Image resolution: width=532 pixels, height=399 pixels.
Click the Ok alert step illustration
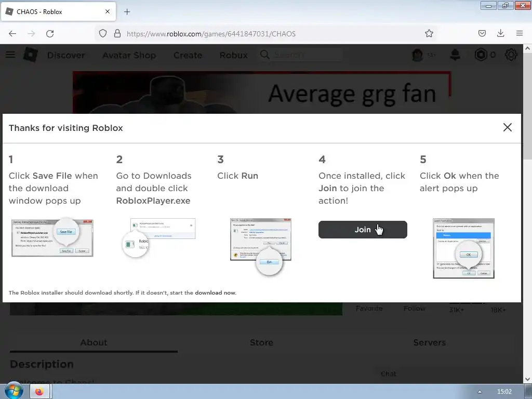tap(463, 248)
